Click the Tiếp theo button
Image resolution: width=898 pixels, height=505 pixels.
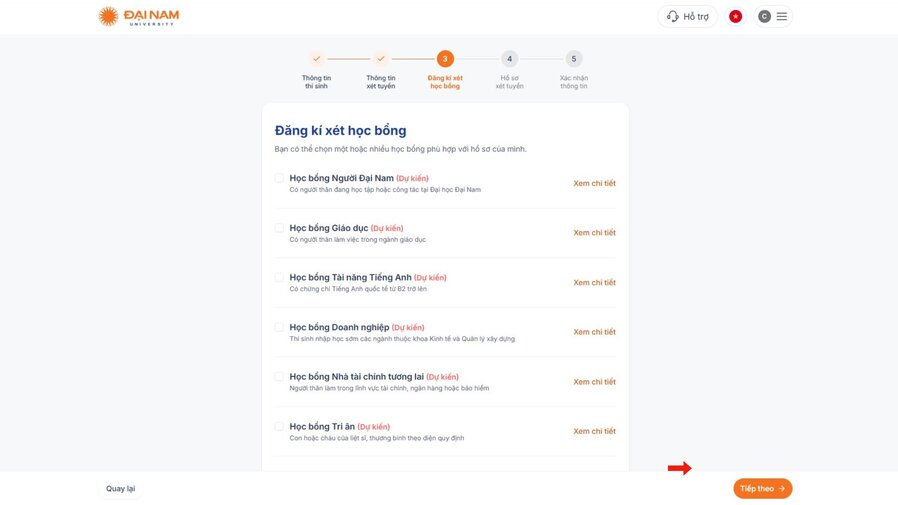pos(762,488)
